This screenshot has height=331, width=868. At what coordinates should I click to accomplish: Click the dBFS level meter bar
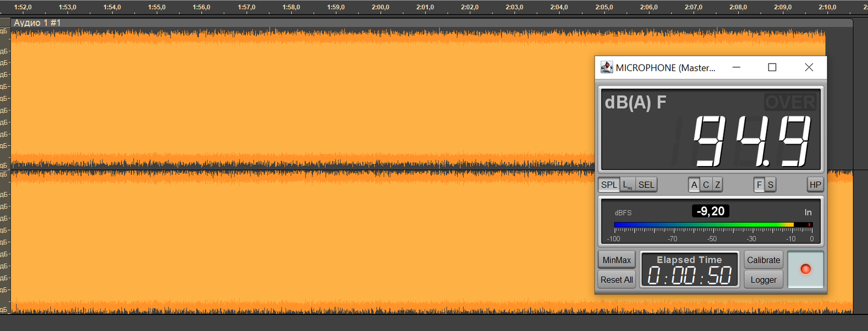pos(713,225)
